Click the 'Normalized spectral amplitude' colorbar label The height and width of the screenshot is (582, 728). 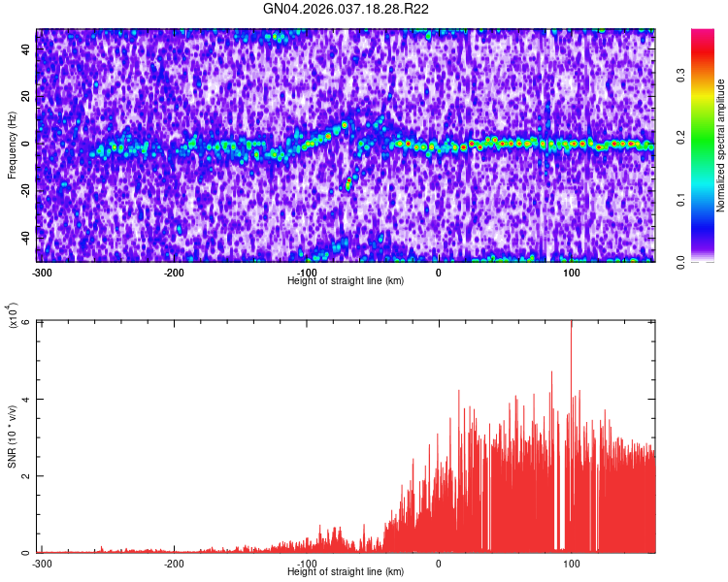721,145
